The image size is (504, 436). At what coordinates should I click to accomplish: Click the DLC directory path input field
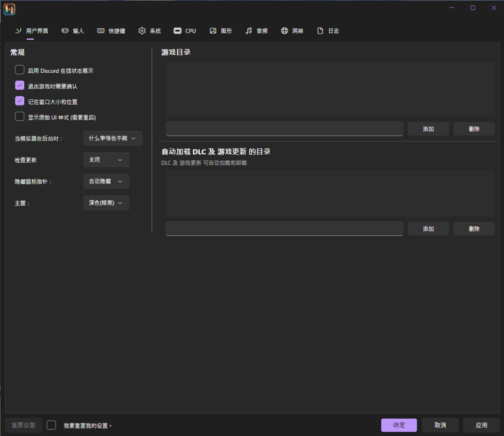point(284,229)
